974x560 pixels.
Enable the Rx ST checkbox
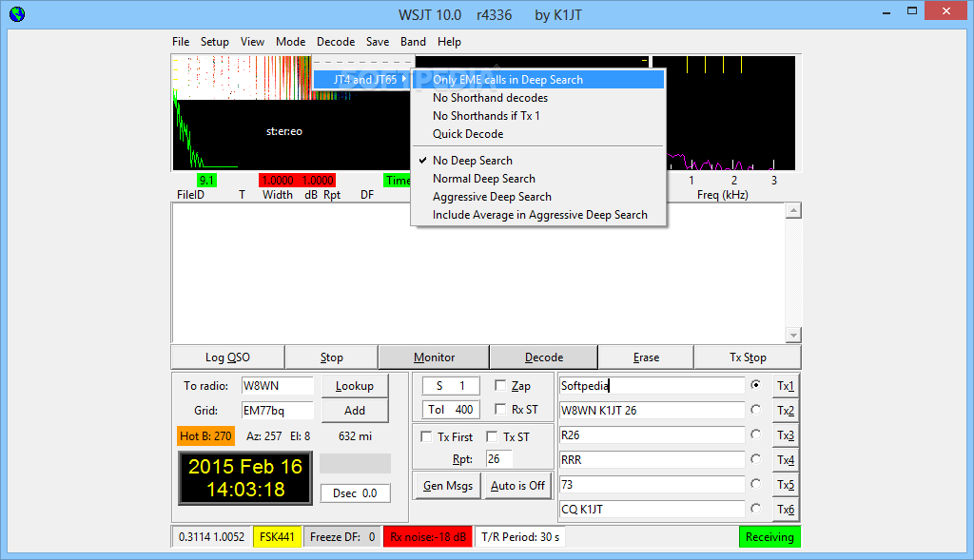click(x=500, y=409)
